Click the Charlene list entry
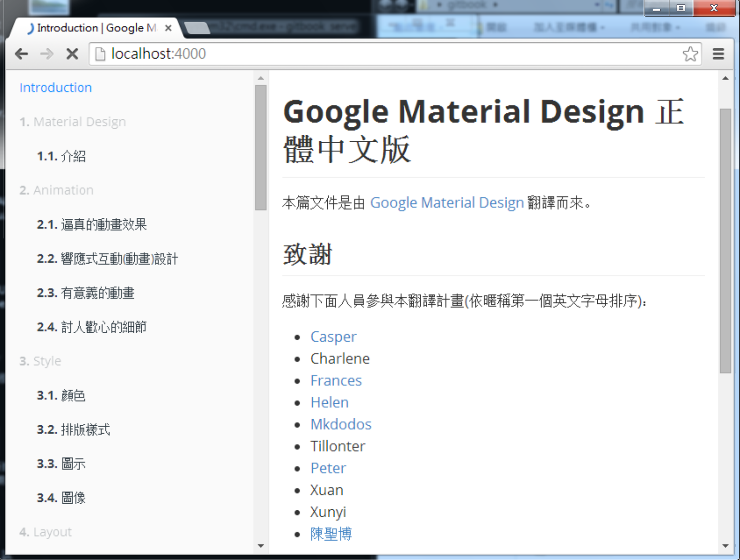740x560 pixels. click(340, 359)
